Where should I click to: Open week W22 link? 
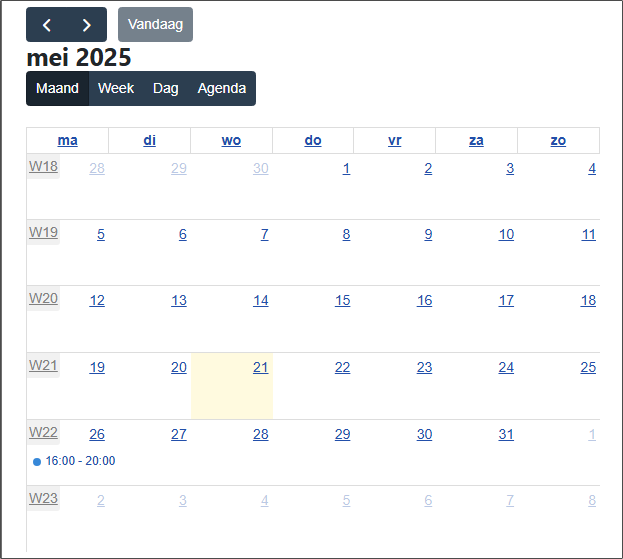tap(43, 433)
